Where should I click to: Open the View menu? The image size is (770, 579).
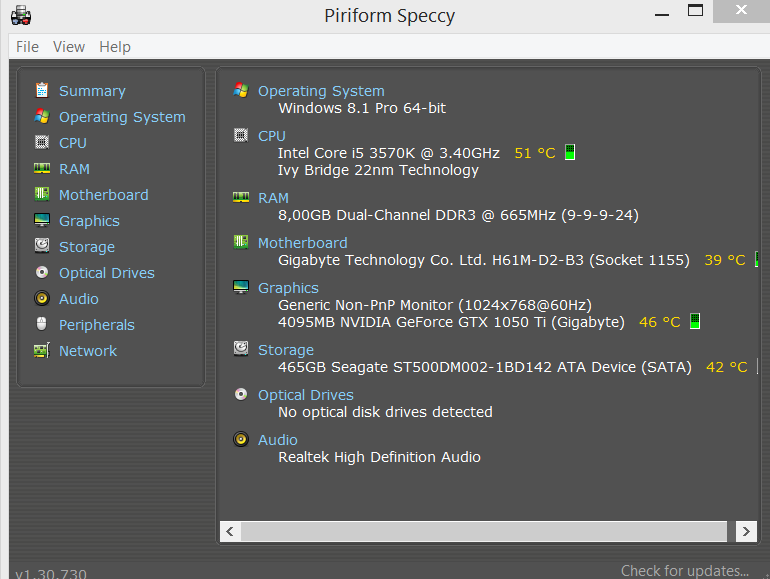point(69,47)
